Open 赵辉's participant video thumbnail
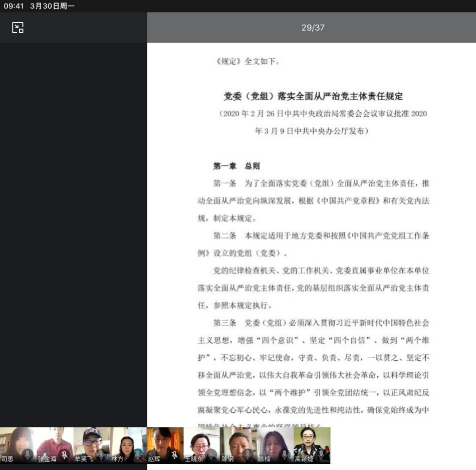The height and width of the screenshot is (470, 476). (x=165, y=445)
